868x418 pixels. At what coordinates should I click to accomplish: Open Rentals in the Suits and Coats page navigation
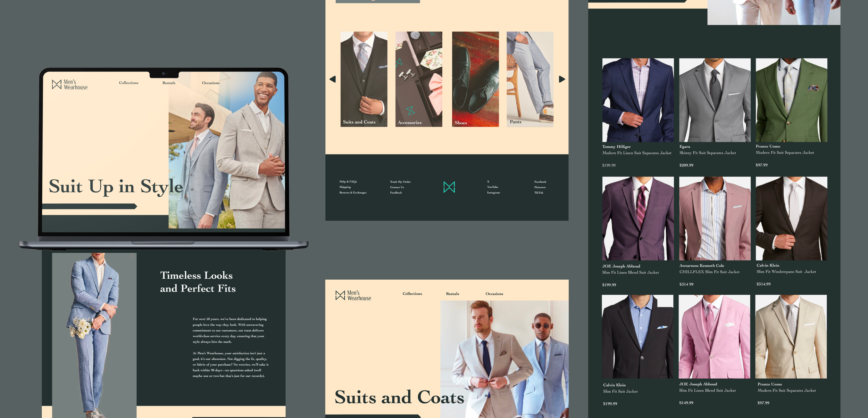coord(452,294)
